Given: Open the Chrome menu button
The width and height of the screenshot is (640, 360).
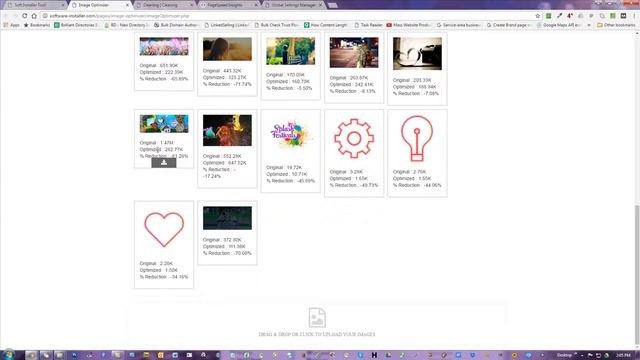Looking at the screenshot, I should [x=635, y=16].
